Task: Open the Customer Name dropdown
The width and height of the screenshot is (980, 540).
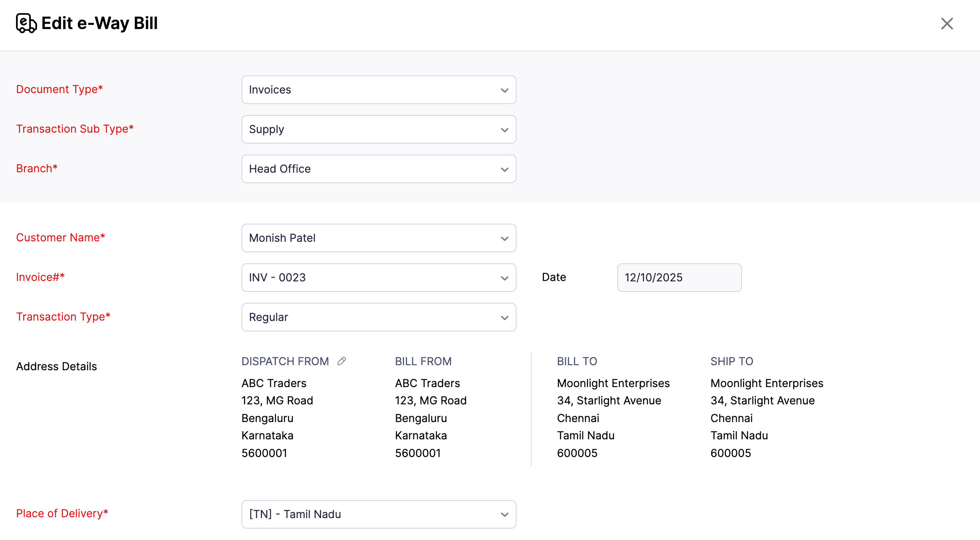Action: pyautogui.click(x=378, y=238)
